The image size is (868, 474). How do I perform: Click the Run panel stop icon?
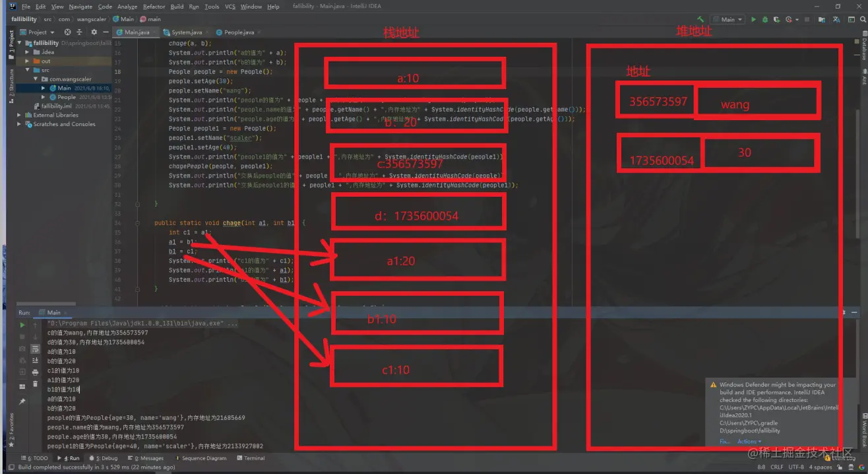(x=22, y=337)
